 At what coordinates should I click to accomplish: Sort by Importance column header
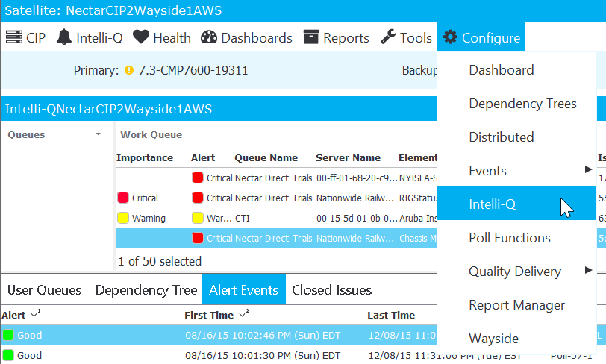pyautogui.click(x=145, y=157)
